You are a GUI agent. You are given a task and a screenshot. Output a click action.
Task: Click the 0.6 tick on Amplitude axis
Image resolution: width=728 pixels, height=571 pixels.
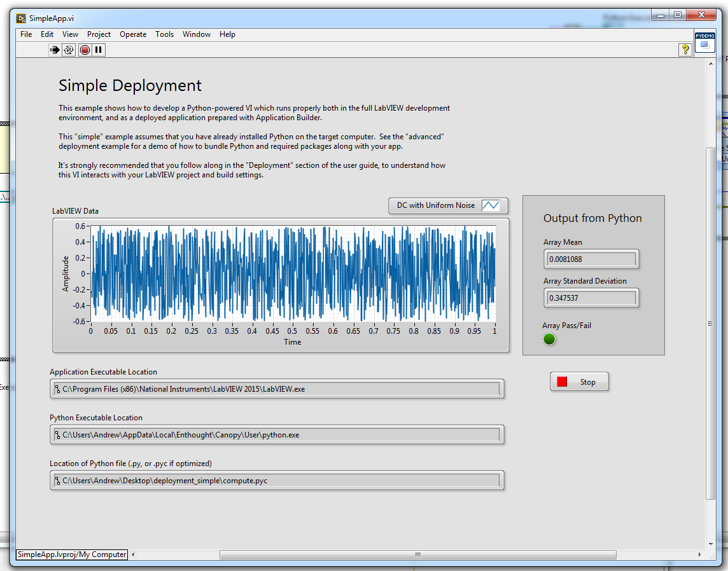(x=80, y=226)
